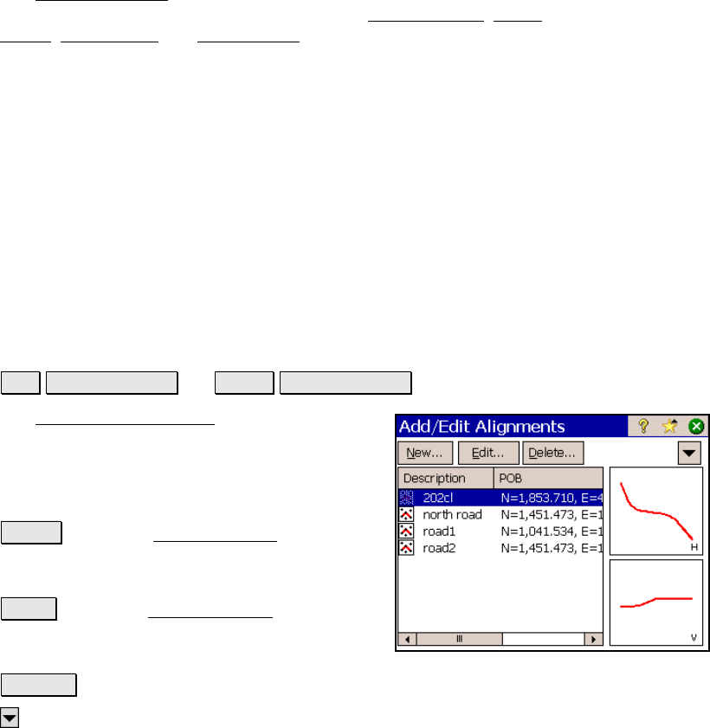This screenshot has height=728, width=710.
Task: Click the POB column header
Action: tap(547, 479)
